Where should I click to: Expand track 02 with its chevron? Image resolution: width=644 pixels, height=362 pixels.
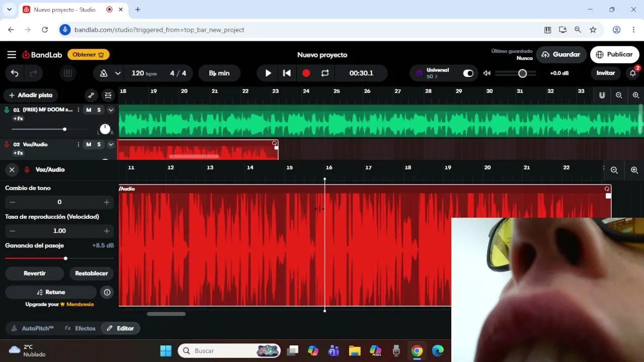111,144
